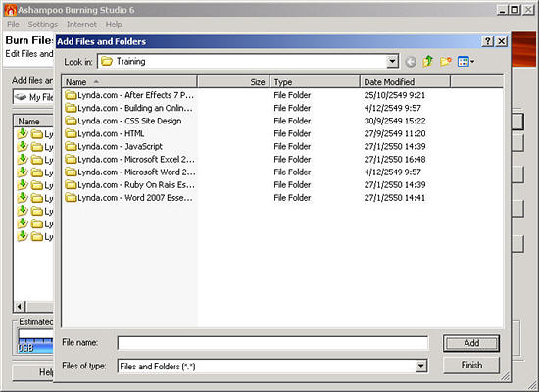Click date 25/10/2549 9:21 cell
This screenshot has height=392, width=539.
[395, 95]
